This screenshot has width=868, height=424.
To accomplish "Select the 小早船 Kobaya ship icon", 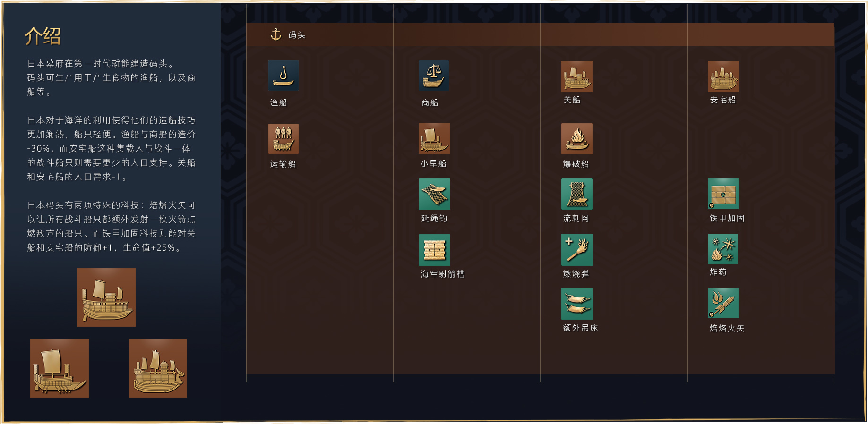I will pyautogui.click(x=434, y=138).
